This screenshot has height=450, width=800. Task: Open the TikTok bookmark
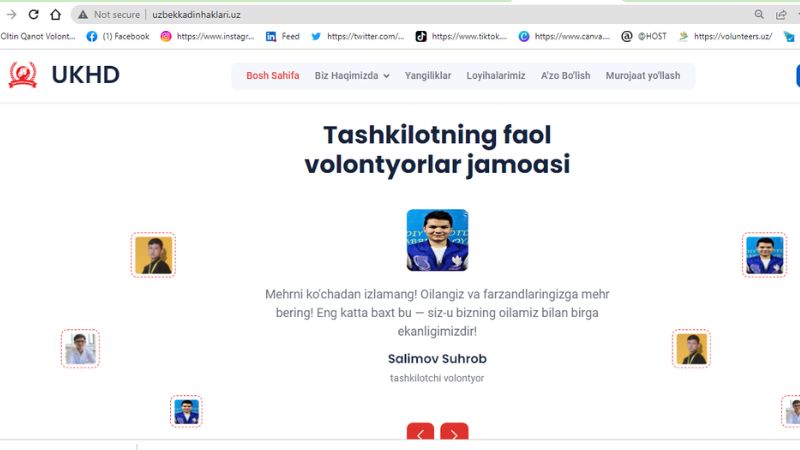click(x=461, y=36)
